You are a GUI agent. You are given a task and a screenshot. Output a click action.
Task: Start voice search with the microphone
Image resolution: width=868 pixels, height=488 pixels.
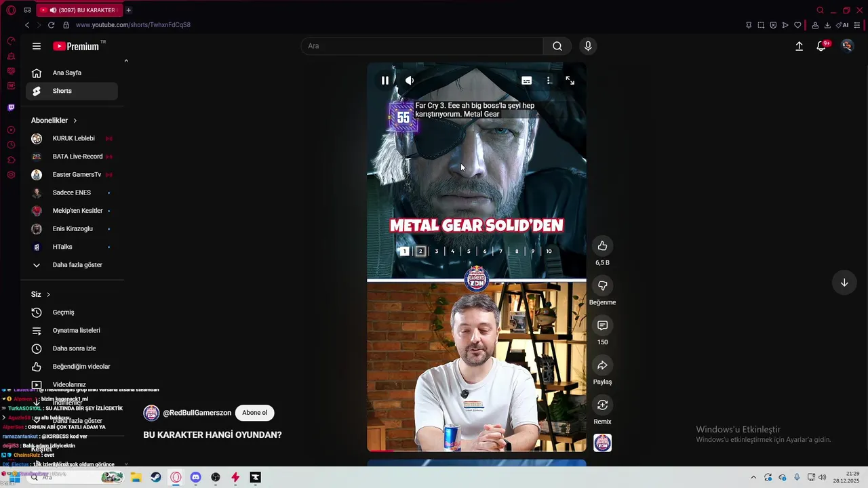(588, 46)
